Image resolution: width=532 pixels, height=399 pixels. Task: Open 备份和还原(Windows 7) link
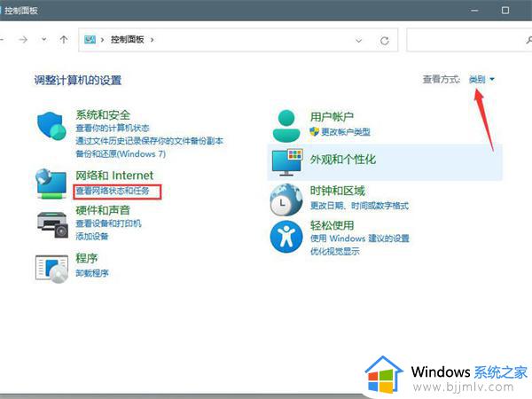point(121,153)
